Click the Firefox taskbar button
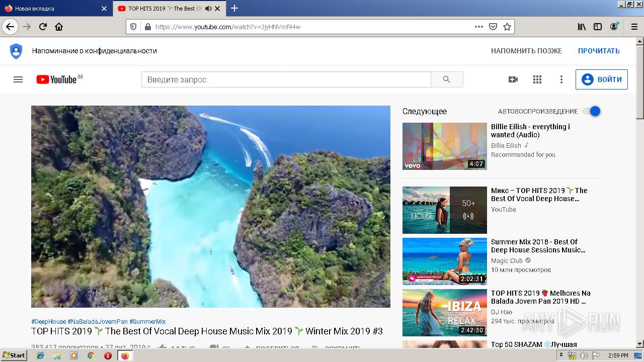This screenshot has height=362, width=644. pos(125,355)
